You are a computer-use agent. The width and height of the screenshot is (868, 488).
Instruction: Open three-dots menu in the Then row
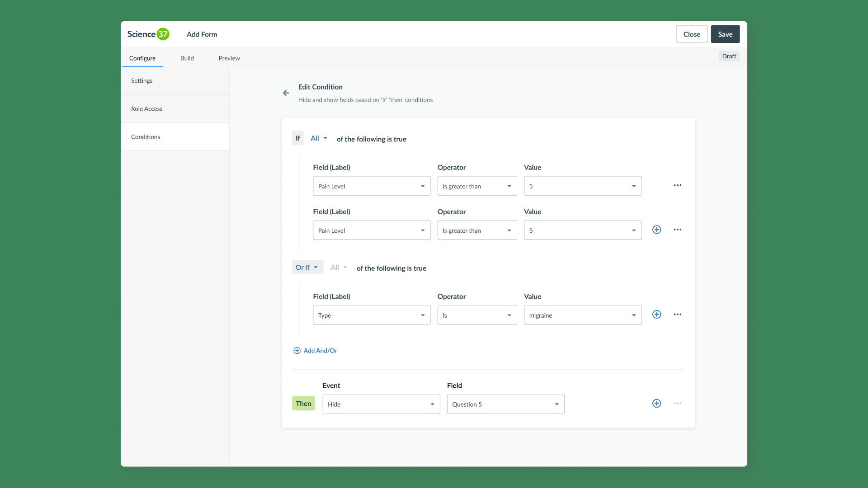(x=677, y=404)
